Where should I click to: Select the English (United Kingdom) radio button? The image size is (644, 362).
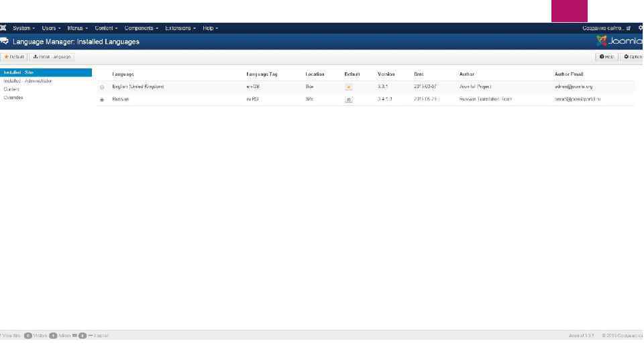[102, 87]
